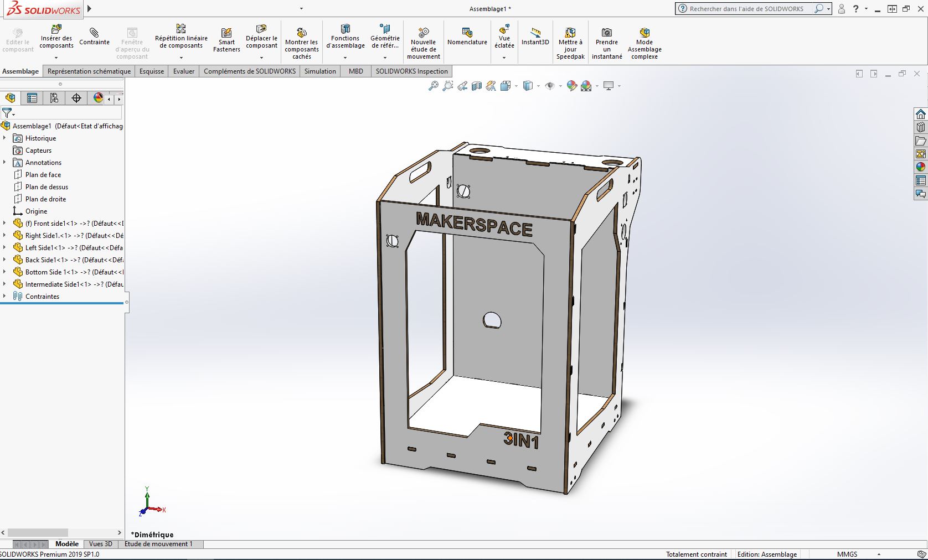Open the Nomenclature (BOM) tool
Image resolution: width=928 pixels, height=560 pixels.
pyautogui.click(x=467, y=37)
